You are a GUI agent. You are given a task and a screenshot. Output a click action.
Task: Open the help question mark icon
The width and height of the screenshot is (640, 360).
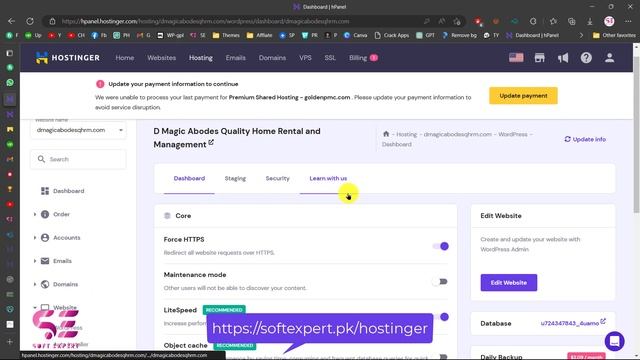tap(586, 58)
